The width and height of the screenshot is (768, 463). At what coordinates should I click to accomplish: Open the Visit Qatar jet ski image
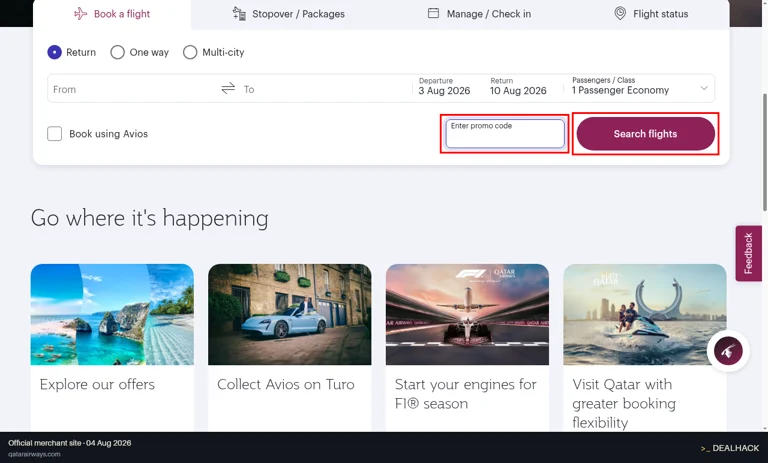tap(645, 315)
